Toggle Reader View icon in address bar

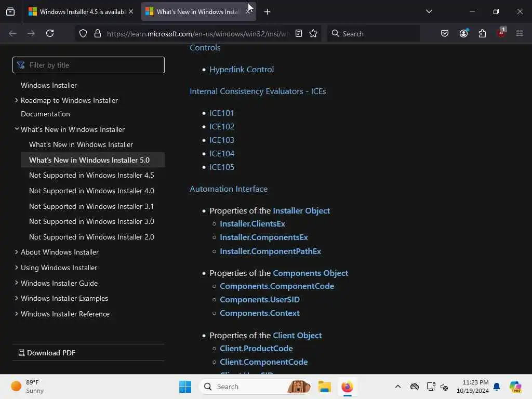[299, 33]
